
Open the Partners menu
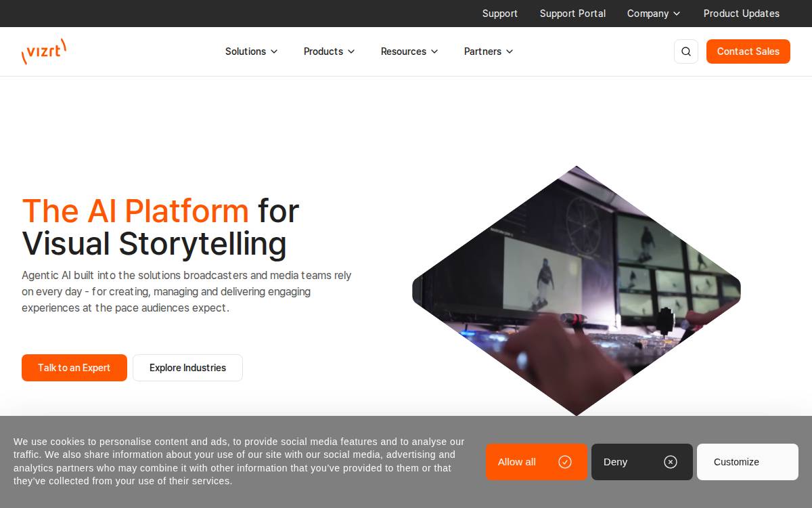489,51
